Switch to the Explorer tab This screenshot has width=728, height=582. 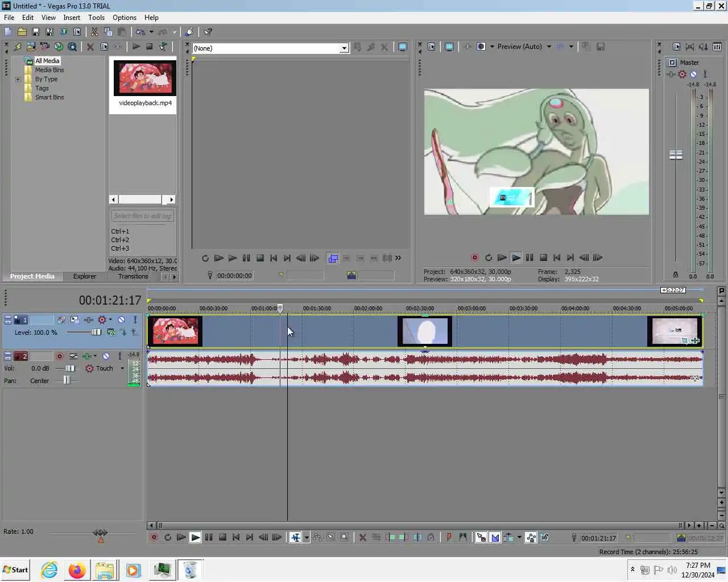coord(85,276)
